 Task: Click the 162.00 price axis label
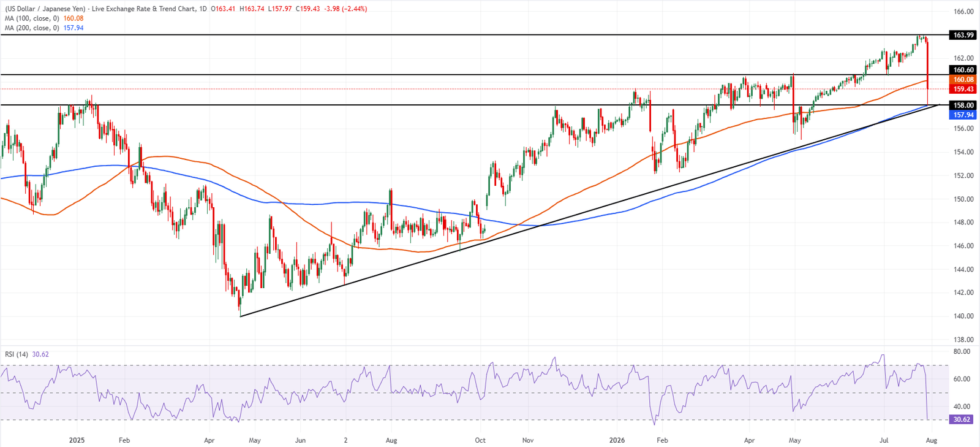(963, 58)
